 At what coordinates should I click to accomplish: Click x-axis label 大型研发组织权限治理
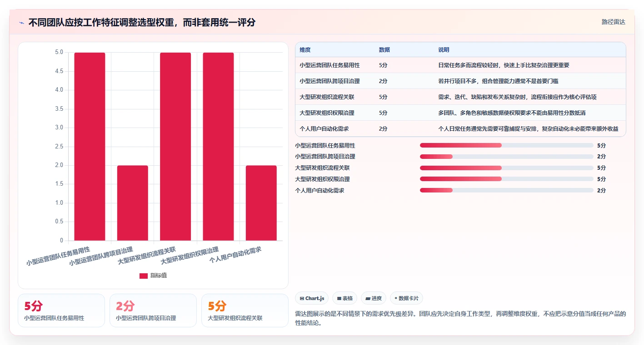click(190, 256)
